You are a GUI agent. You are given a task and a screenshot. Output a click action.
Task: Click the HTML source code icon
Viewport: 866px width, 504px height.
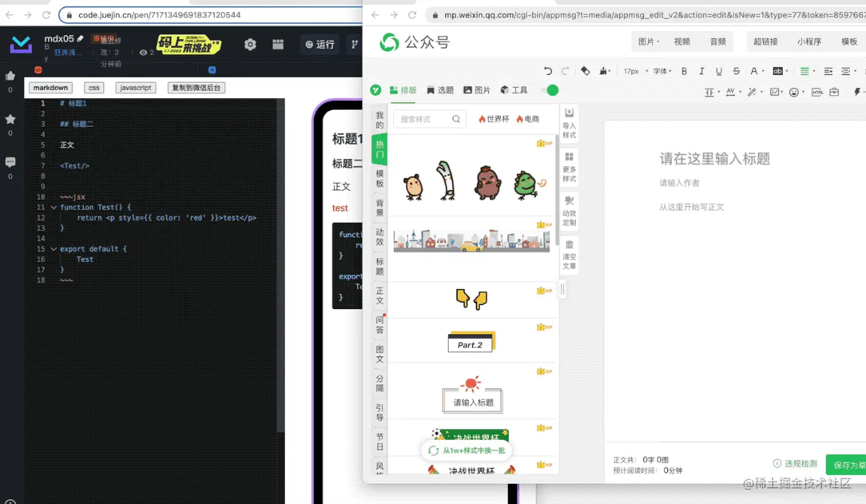(818, 93)
